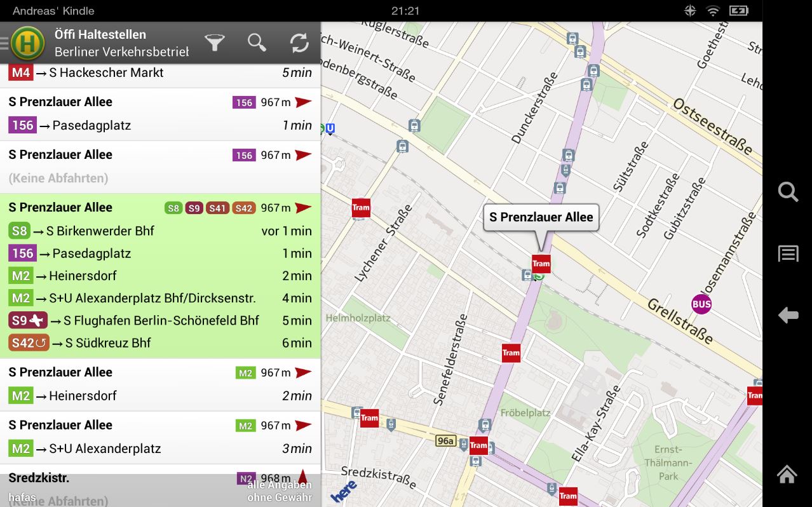The width and height of the screenshot is (812, 507).
Task: Open the Öffi app drawer via H logo
Action: [x=28, y=43]
